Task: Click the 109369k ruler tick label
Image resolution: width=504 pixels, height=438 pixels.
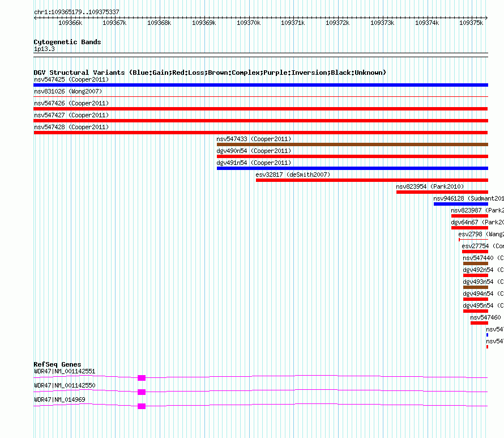Action: click(204, 23)
